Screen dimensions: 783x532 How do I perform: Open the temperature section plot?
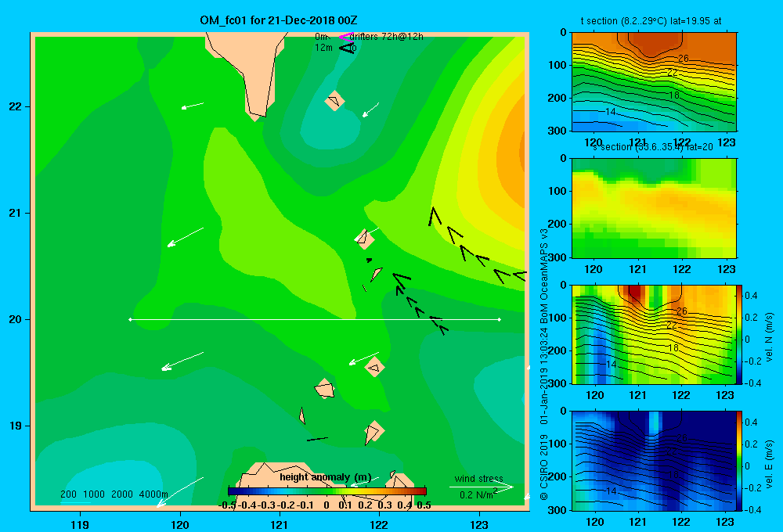tap(654, 82)
